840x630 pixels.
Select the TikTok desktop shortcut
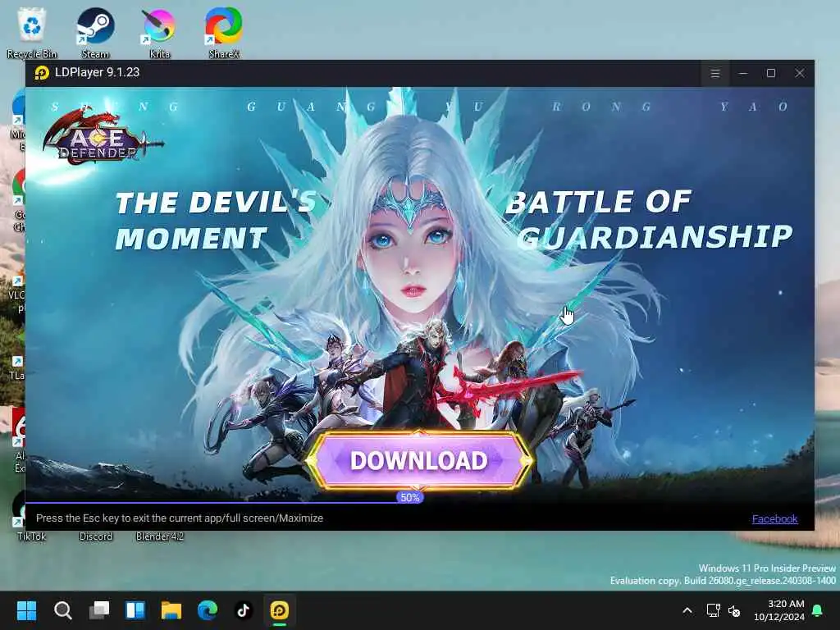point(32,536)
